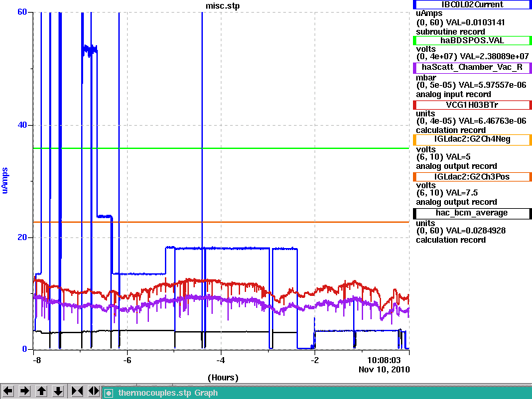Click the zoom-in time axis bowtie icon
Image resolution: width=532 pixels, height=399 pixels.
click(x=76, y=391)
